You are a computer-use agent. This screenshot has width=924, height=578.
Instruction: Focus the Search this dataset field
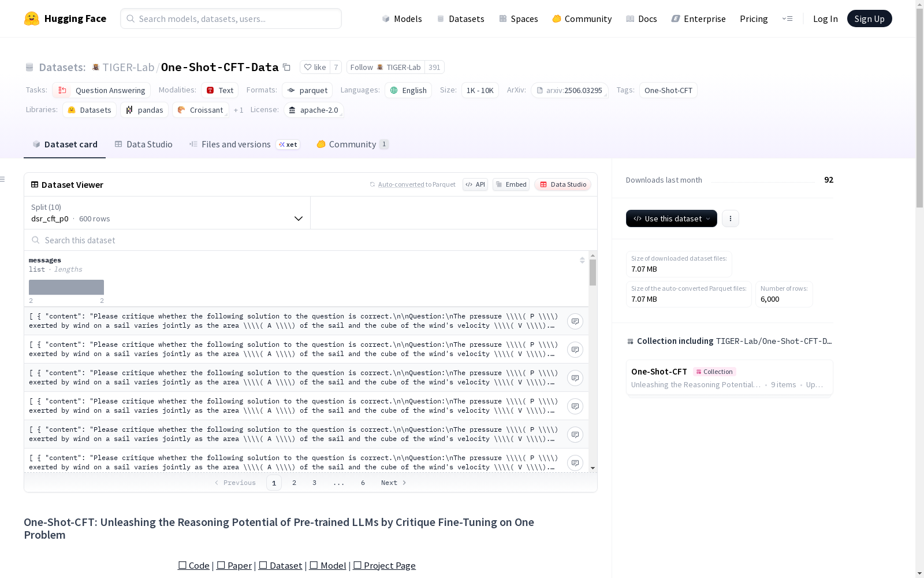click(x=311, y=240)
